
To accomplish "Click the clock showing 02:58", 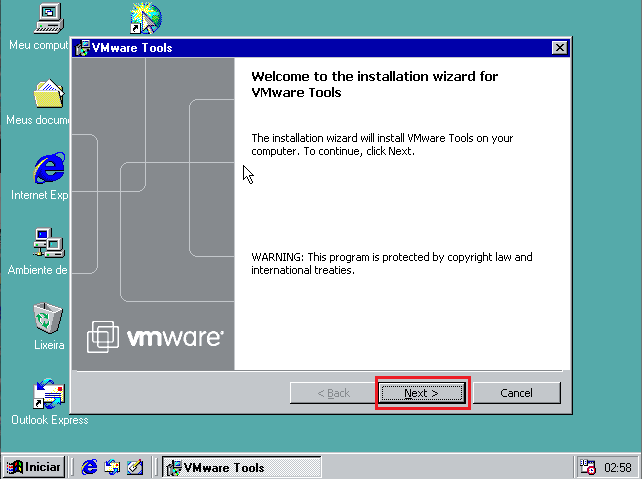I will tap(617, 468).
